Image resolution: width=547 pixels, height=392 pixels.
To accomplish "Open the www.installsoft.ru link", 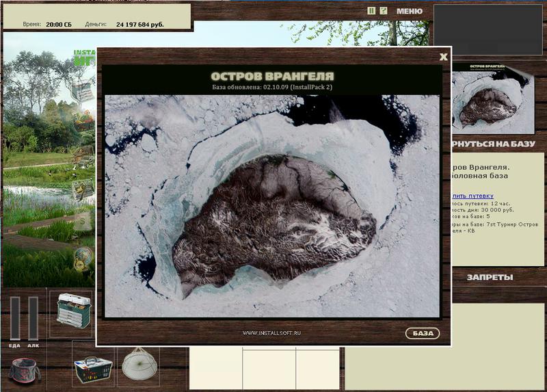I will click(271, 333).
